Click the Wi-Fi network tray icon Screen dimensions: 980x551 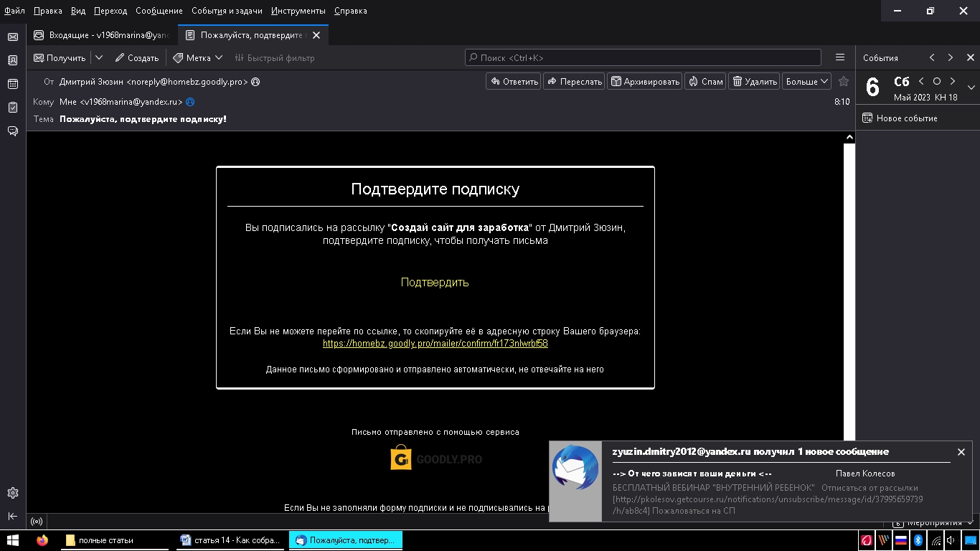(x=936, y=540)
